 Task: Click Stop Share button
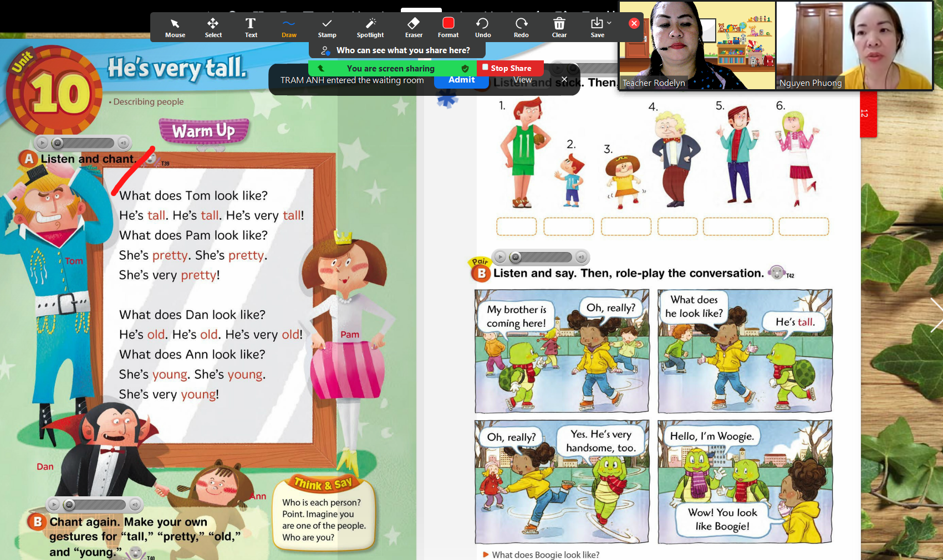tap(510, 68)
